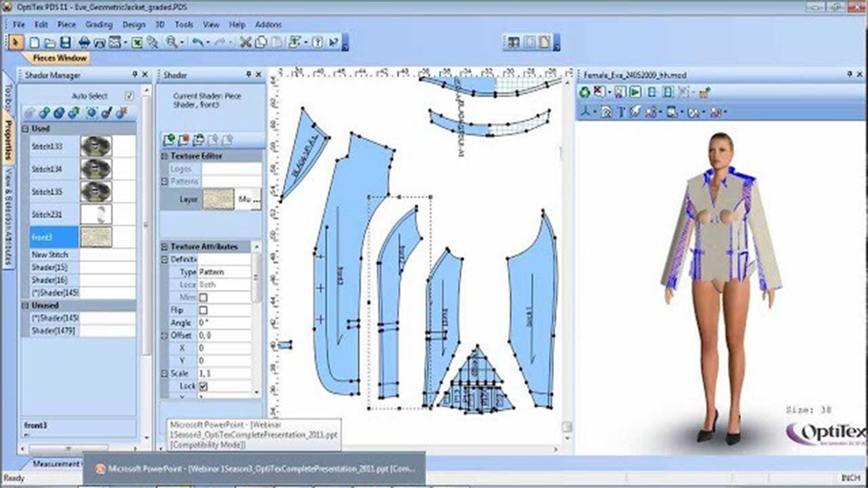Click the arrow select tool icon

coord(15,42)
